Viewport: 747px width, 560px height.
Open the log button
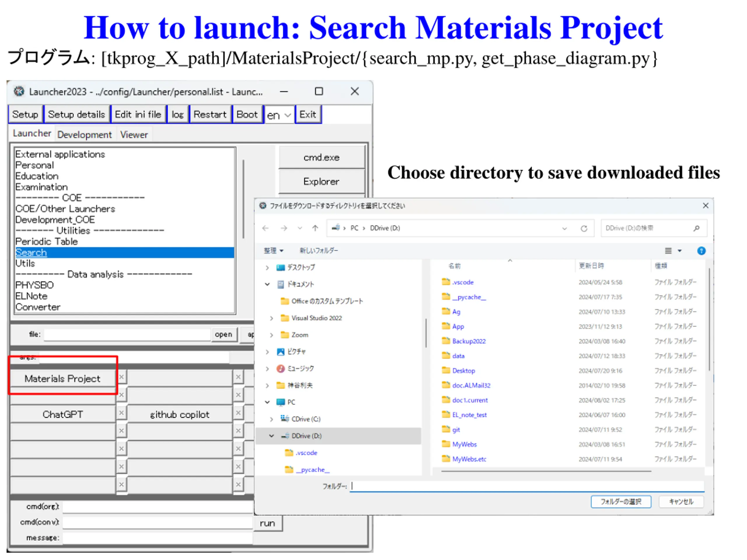pos(178,114)
